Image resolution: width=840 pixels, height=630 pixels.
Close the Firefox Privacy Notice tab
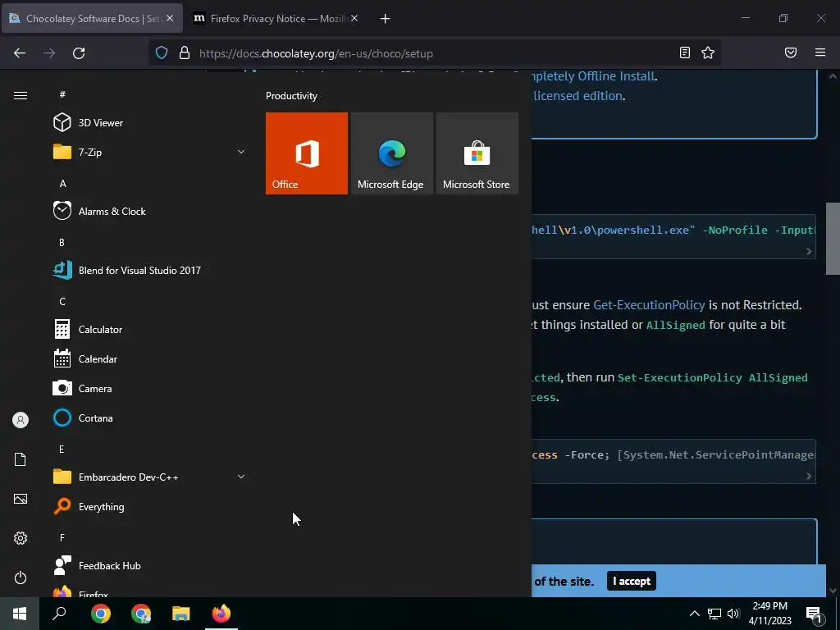[354, 18]
